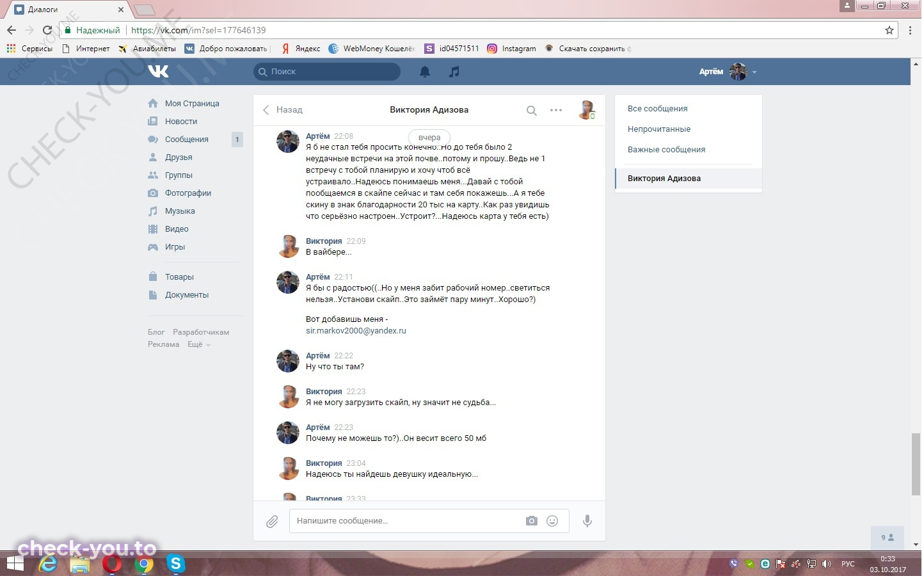924x576 pixels.
Task: Open Группы in the left menu
Action: 179,175
